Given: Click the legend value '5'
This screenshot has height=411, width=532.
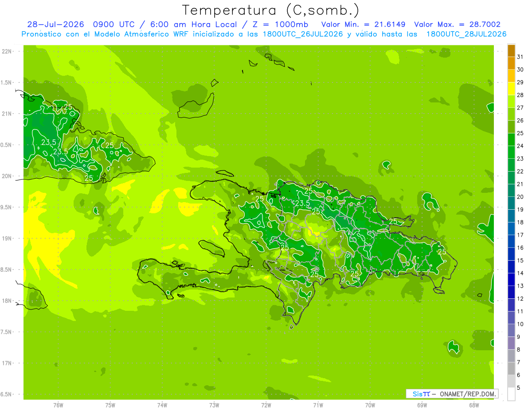Looking at the screenshot, I should pos(518,388).
